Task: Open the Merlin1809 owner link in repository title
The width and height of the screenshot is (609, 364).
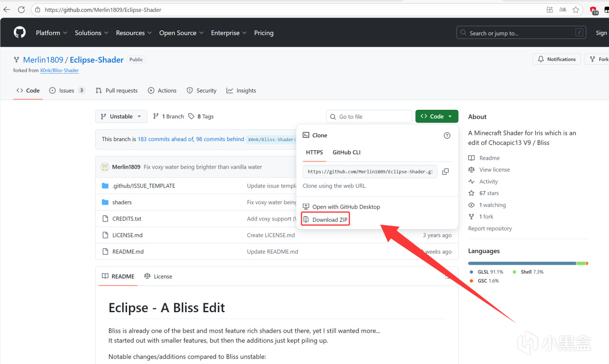Action: [43, 59]
